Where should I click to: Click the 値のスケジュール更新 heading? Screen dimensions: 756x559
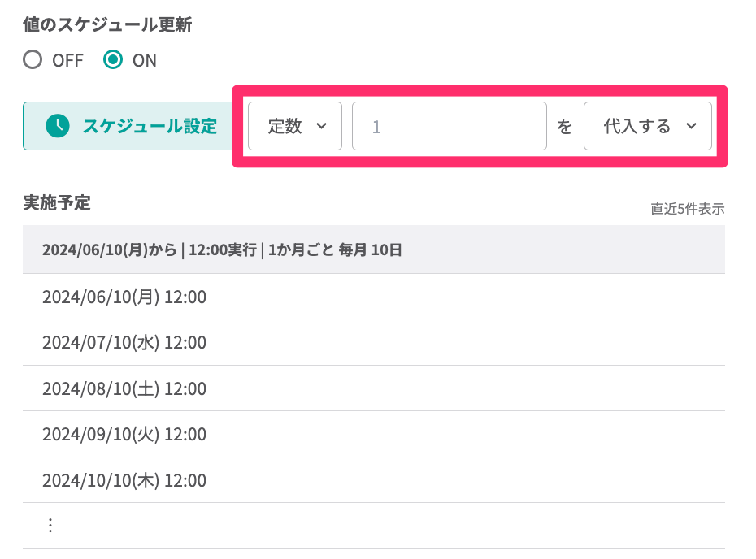(x=107, y=25)
